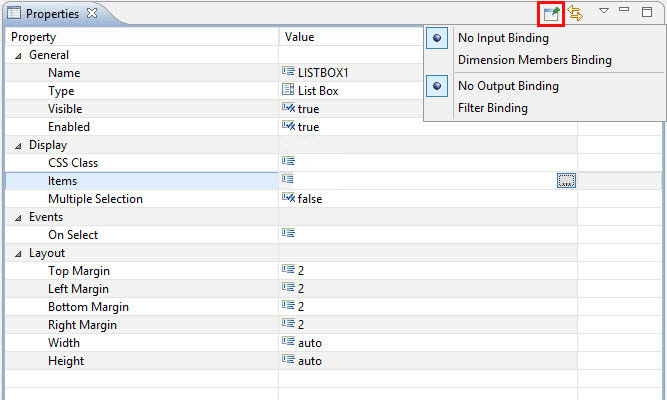Open the Properties view menu triangle
Viewport: 667px width, 400px height.
click(x=604, y=11)
